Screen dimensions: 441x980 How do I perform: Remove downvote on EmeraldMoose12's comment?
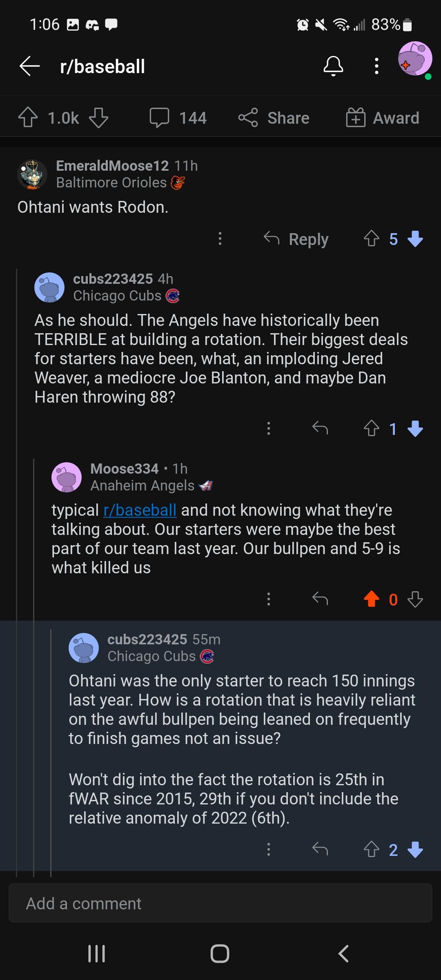coord(415,239)
